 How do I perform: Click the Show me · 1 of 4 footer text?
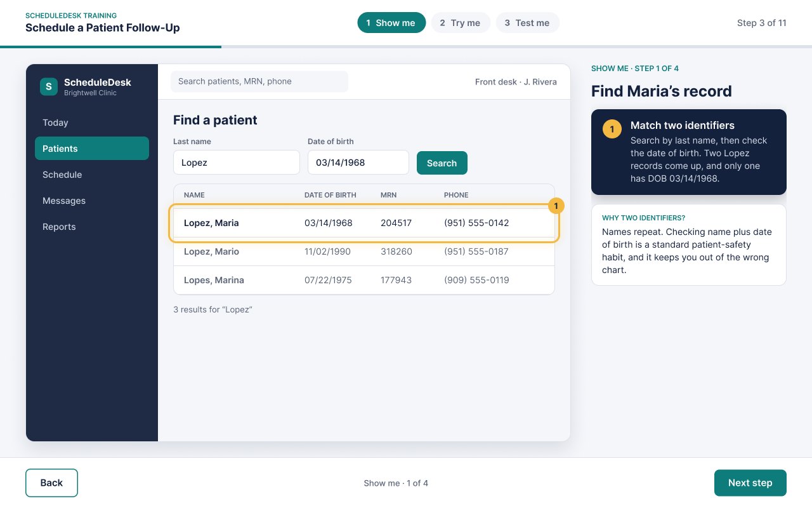[x=396, y=483]
